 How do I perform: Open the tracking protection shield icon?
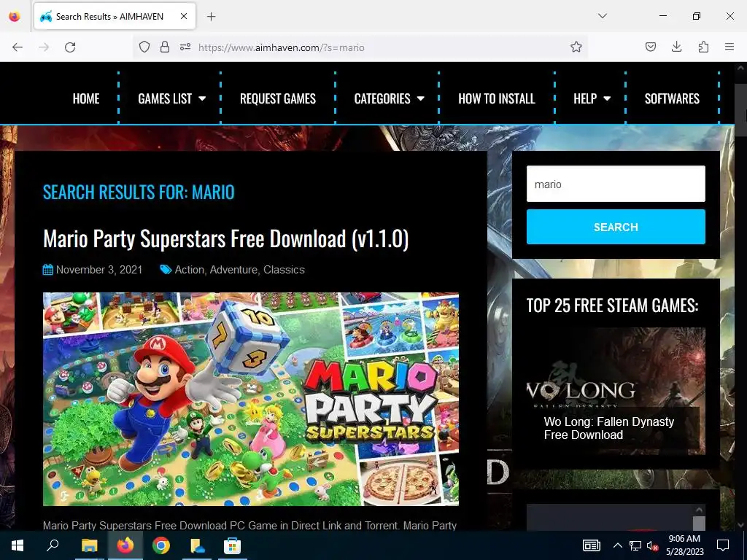(x=144, y=47)
